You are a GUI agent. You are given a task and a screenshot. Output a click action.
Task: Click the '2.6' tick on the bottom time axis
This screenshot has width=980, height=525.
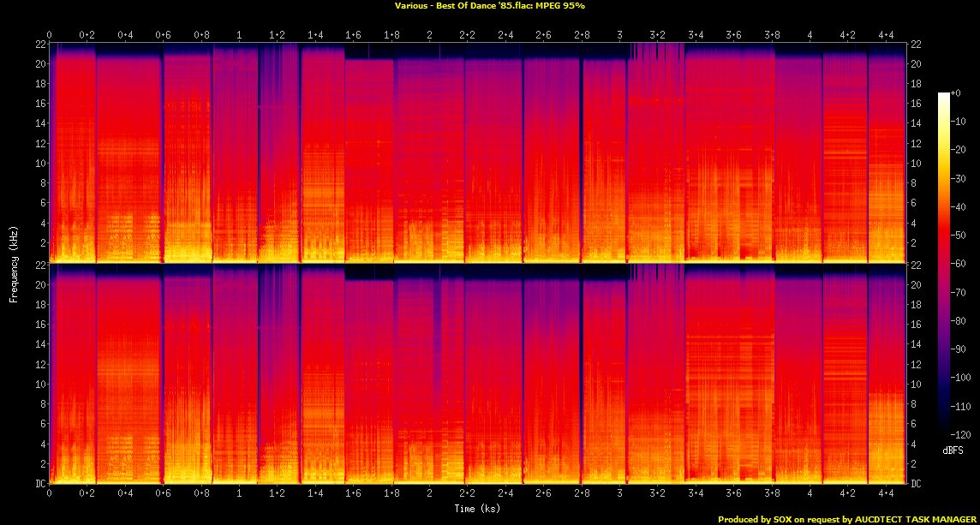pyautogui.click(x=543, y=493)
